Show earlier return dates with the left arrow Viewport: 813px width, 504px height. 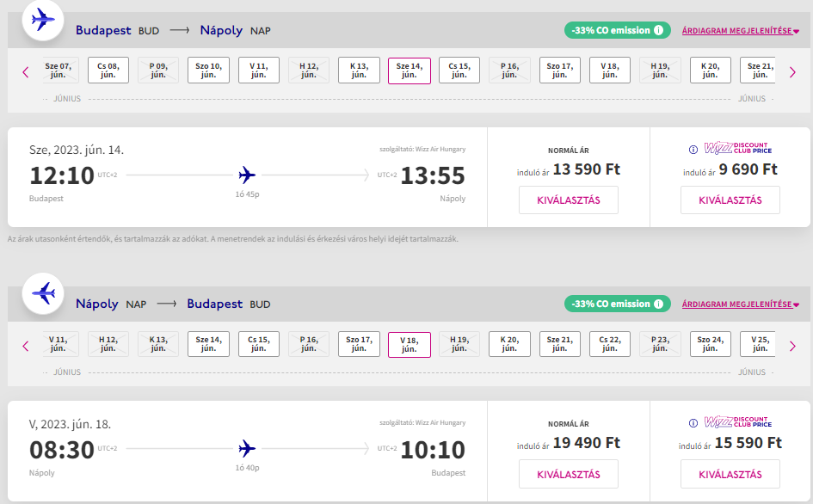point(25,345)
